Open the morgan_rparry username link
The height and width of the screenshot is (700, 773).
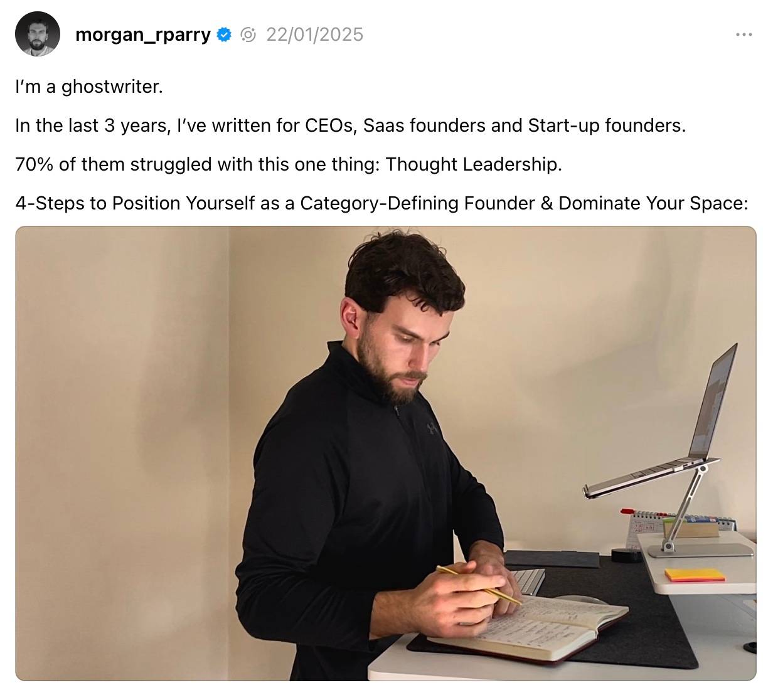click(142, 35)
